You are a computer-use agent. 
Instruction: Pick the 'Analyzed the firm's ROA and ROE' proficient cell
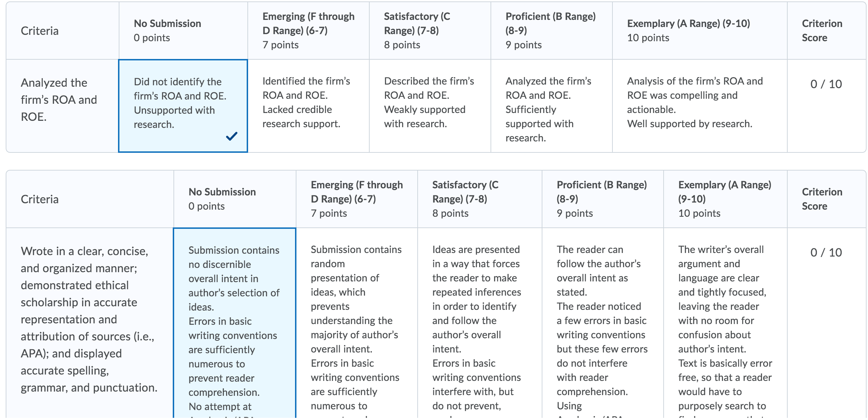tap(552, 106)
